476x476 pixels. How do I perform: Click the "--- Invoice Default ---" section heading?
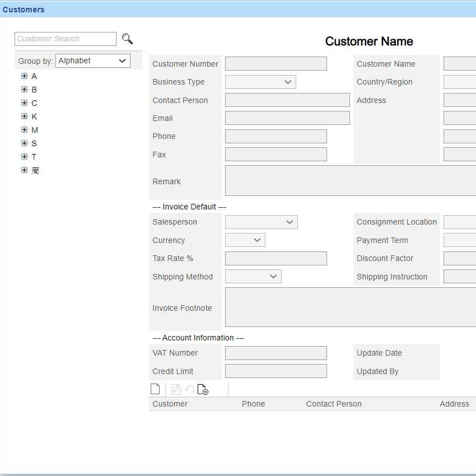pyautogui.click(x=189, y=207)
